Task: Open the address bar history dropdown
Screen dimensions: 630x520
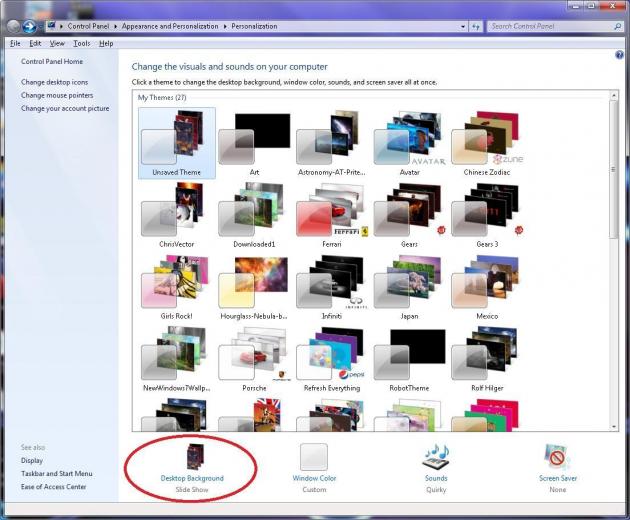Action: [x=463, y=27]
